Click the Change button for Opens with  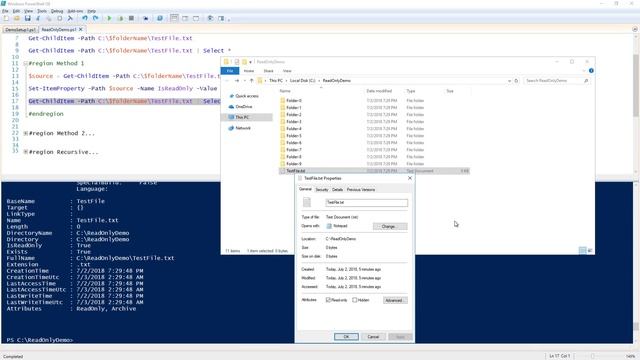(x=390, y=227)
